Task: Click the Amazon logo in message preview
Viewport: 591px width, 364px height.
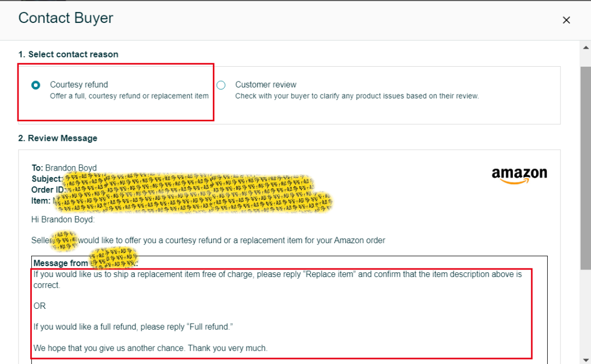Action: coord(519,175)
